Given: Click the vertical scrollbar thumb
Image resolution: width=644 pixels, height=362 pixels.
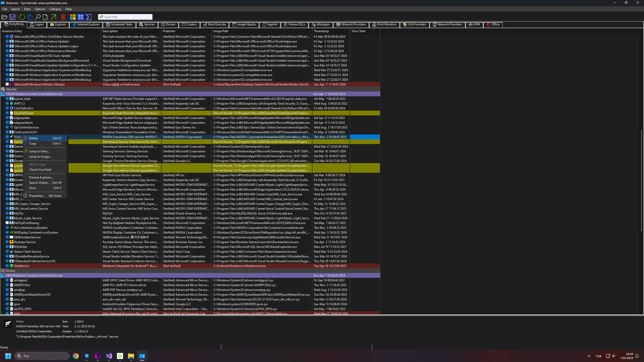Looking at the screenshot, I should click(642, 181).
